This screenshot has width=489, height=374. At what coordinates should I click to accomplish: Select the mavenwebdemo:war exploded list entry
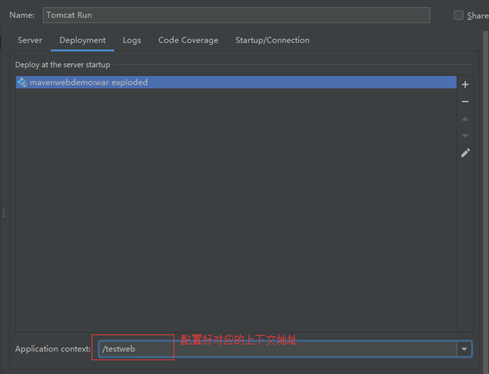point(236,82)
